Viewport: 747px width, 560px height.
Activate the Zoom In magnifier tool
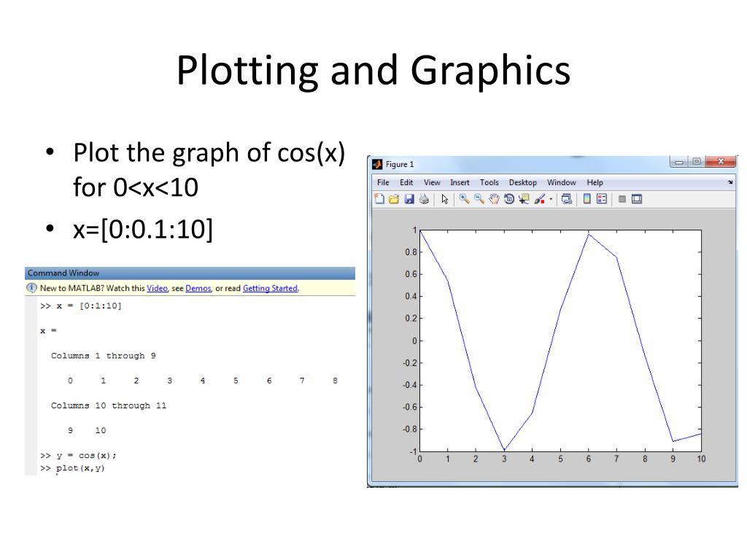(464, 199)
